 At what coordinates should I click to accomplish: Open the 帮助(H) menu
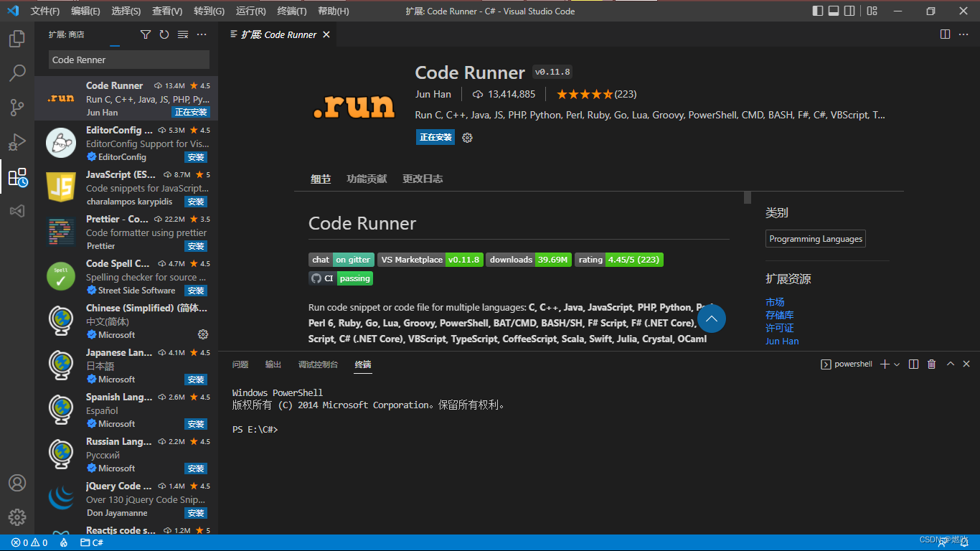(x=333, y=11)
